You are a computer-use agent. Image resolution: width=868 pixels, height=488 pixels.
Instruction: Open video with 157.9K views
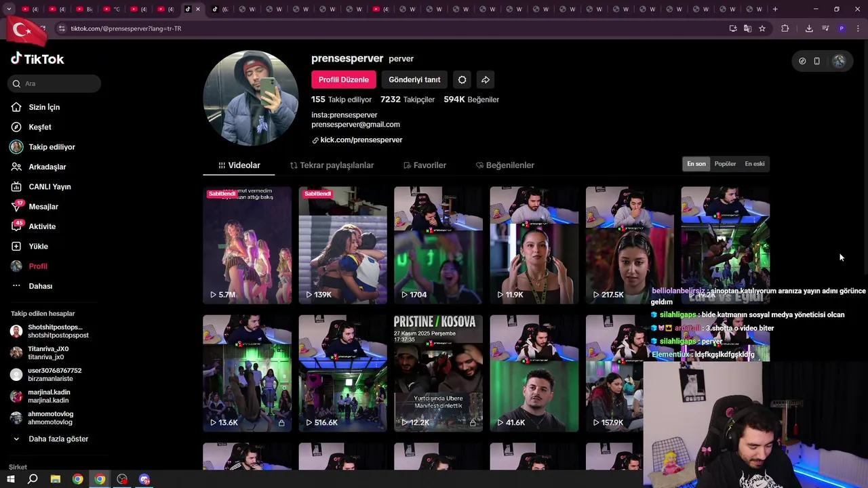[x=614, y=373]
